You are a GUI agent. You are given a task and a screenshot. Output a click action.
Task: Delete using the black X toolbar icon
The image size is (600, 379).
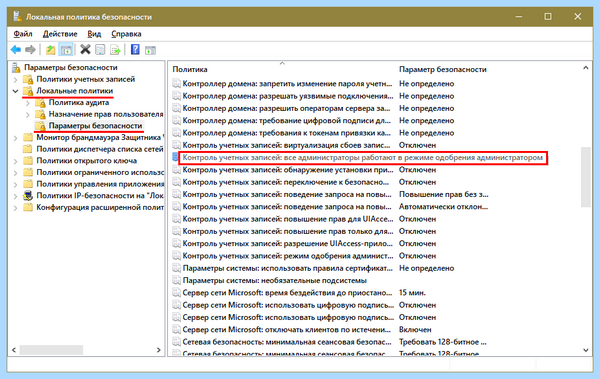coord(85,49)
